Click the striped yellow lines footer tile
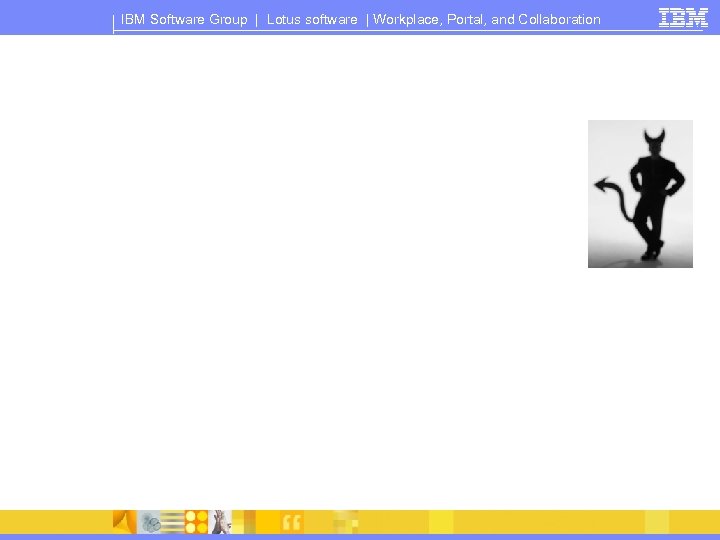This screenshot has height=540, width=720. (x=173, y=522)
